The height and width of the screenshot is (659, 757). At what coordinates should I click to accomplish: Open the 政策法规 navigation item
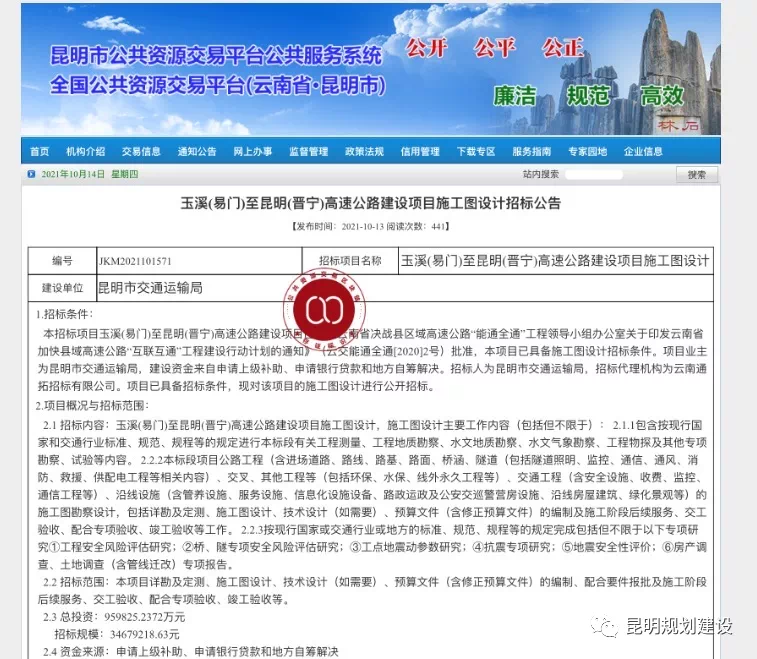tap(364, 152)
